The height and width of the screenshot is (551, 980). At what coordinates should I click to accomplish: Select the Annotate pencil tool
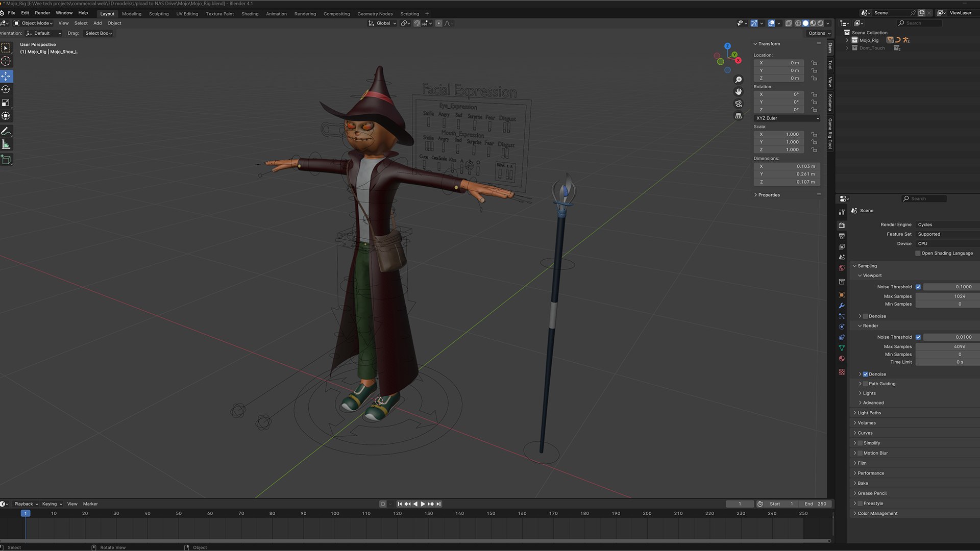(x=6, y=132)
